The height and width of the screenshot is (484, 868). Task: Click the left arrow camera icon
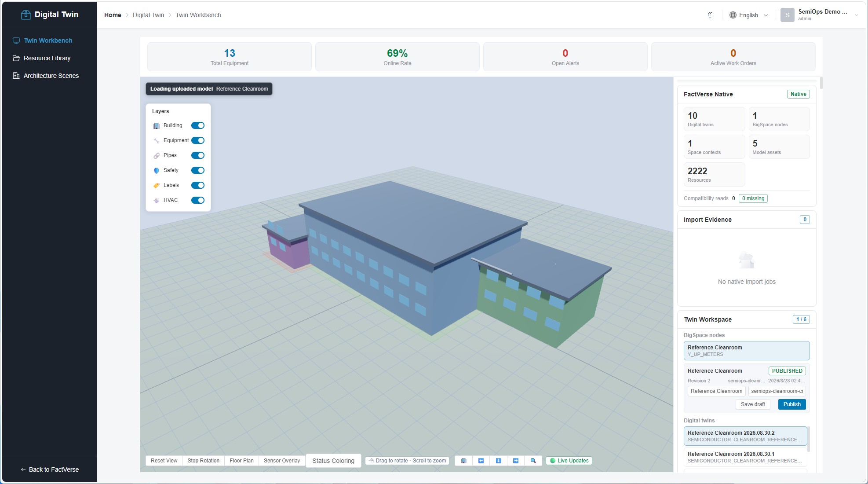[x=481, y=461]
